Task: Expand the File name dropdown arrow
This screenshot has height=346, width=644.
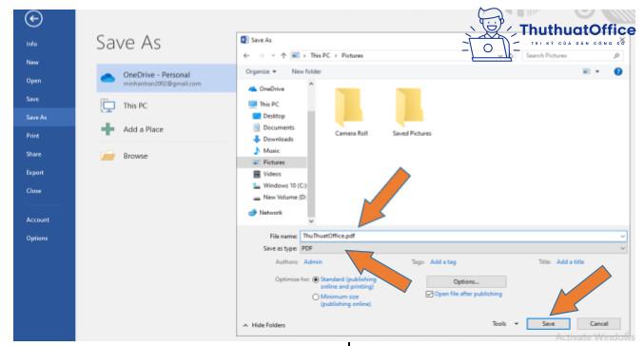Action: click(623, 236)
